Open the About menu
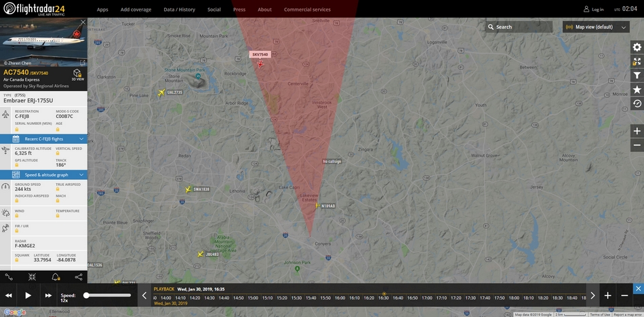This screenshot has width=644, height=317. (264, 10)
